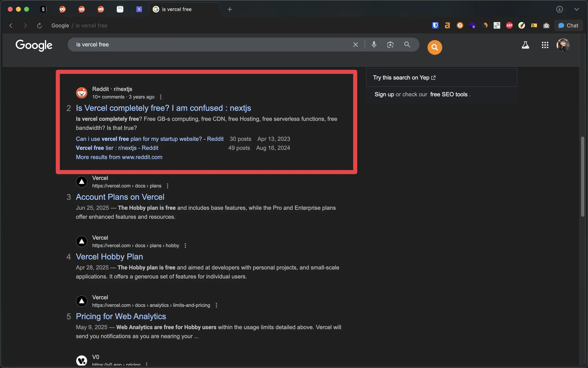Switch to the second Reddit pinned tab
The image size is (588, 368).
coord(82,9)
